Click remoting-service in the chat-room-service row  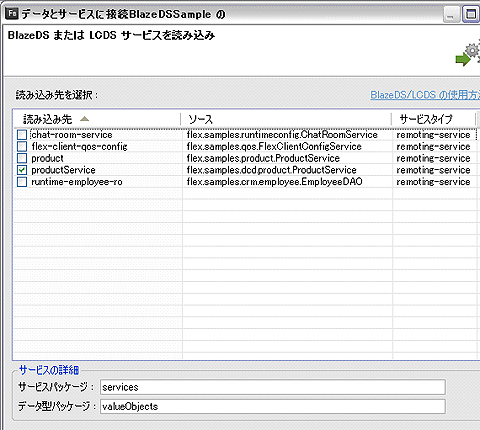click(433, 135)
